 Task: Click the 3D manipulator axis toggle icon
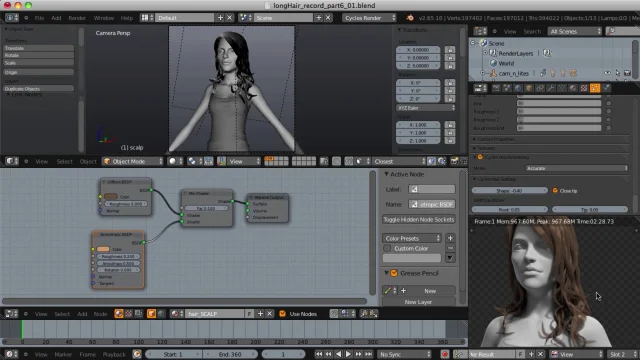click(222, 161)
